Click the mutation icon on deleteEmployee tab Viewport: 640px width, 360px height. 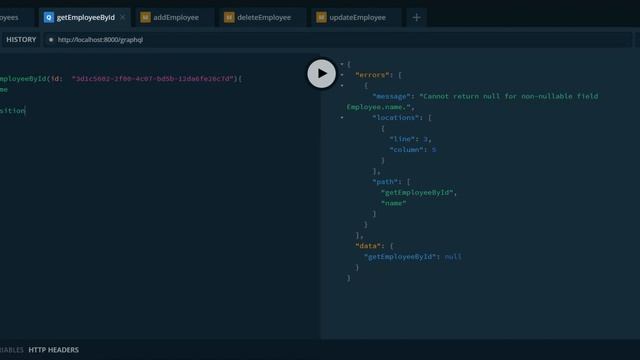[229, 18]
